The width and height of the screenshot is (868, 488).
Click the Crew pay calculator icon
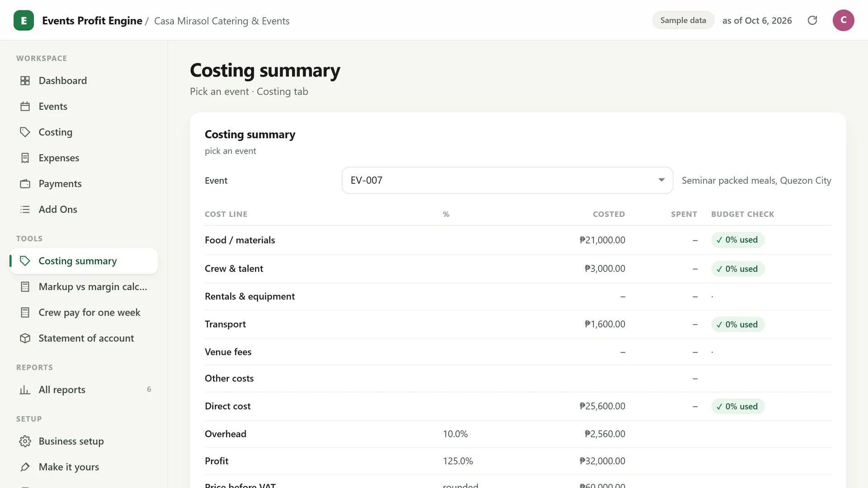[25, 312]
